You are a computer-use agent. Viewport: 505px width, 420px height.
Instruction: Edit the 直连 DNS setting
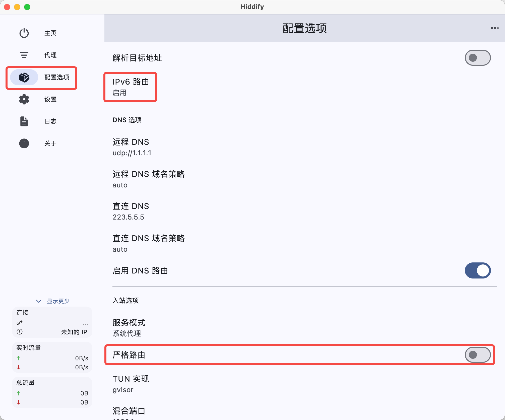(x=305, y=211)
